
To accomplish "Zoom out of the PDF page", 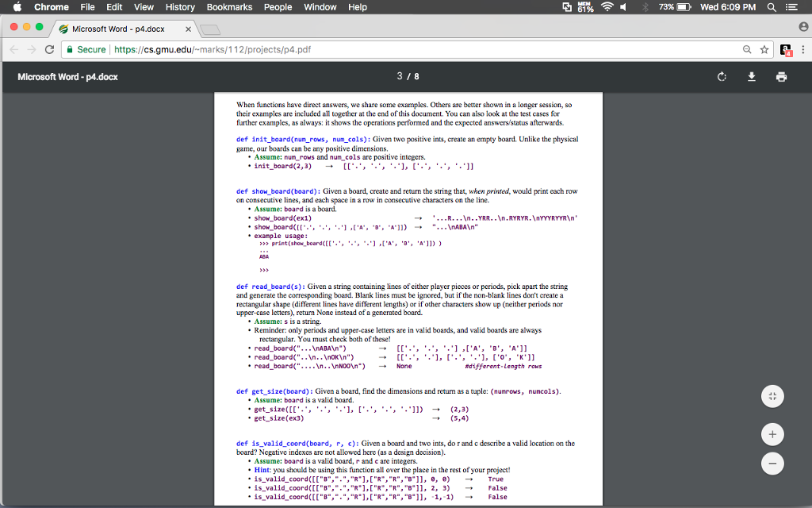I will pos(772,464).
